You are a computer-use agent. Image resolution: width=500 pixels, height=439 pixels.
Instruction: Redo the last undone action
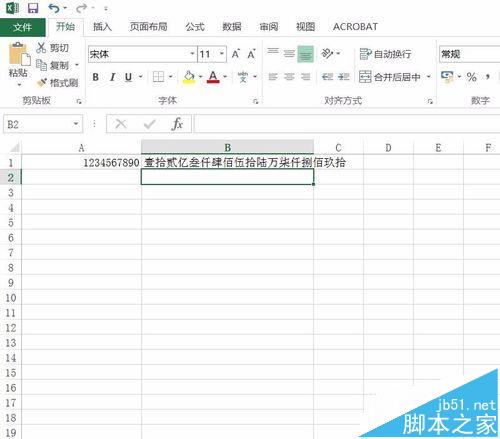pyautogui.click(x=81, y=8)
